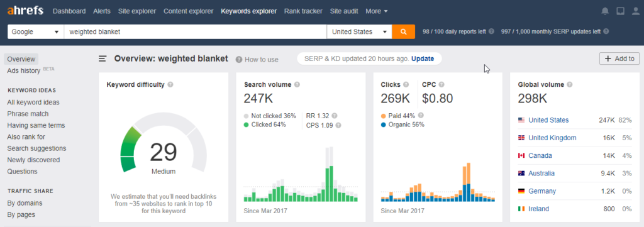Open the hamburger menu beside Overview title

coord(103,58)
